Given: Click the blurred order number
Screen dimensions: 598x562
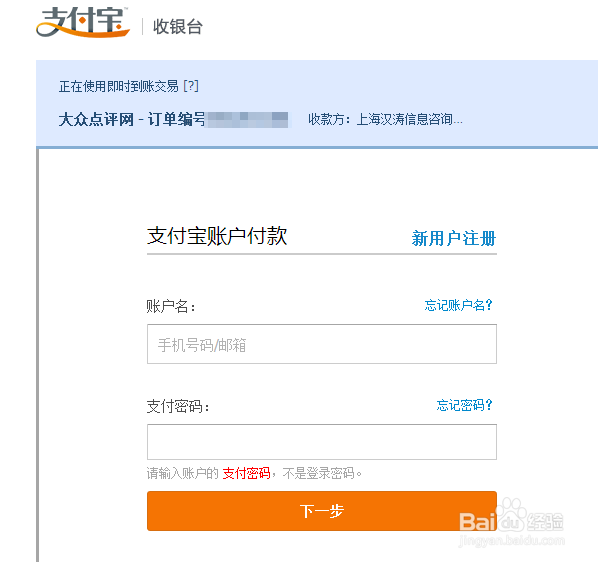Looking at the screenshot, I should tap(247, 119).
